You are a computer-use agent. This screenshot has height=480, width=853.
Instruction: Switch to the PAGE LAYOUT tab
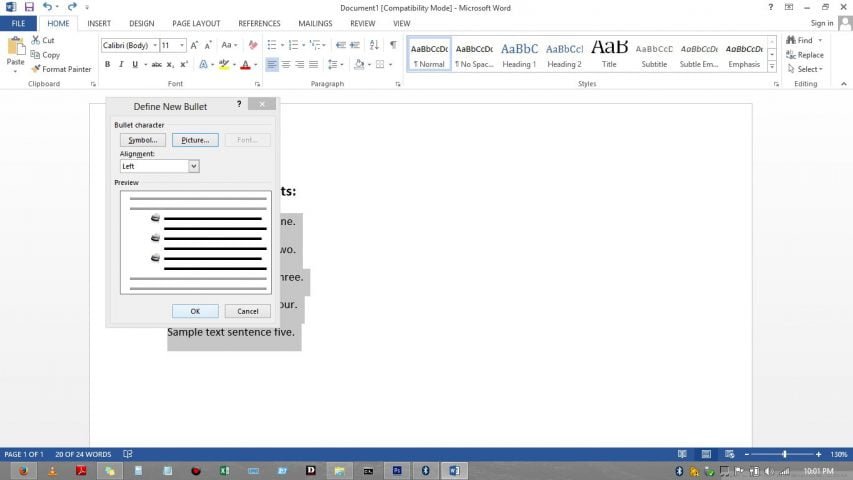point(196,23)
